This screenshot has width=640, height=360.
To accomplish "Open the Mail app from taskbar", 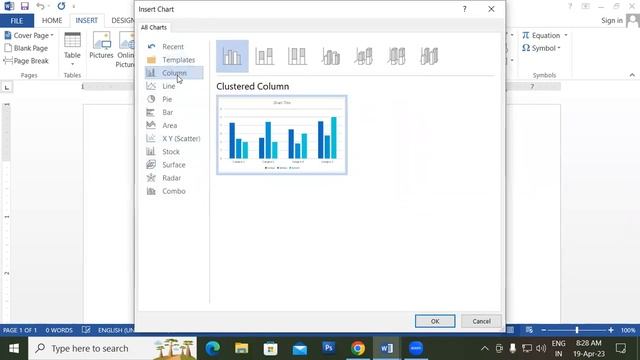I will point(300,348).
